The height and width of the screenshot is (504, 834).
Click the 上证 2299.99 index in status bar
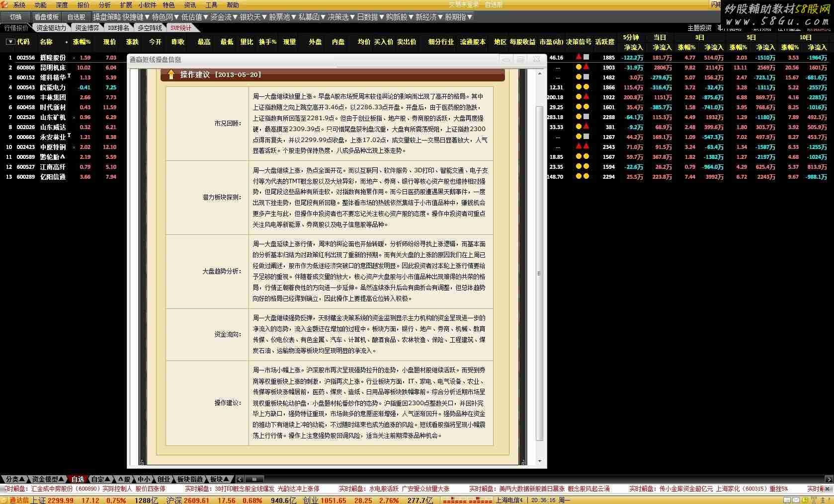52,500
